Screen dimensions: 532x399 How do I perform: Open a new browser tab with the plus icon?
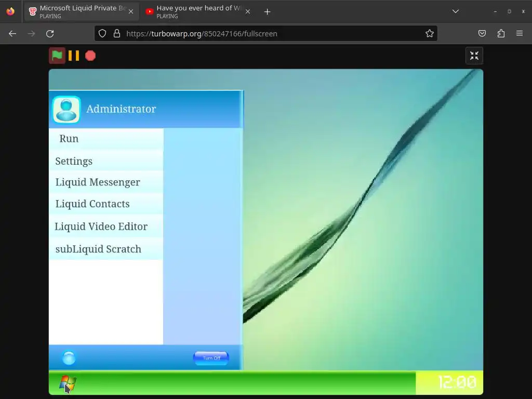coord(268,11)
